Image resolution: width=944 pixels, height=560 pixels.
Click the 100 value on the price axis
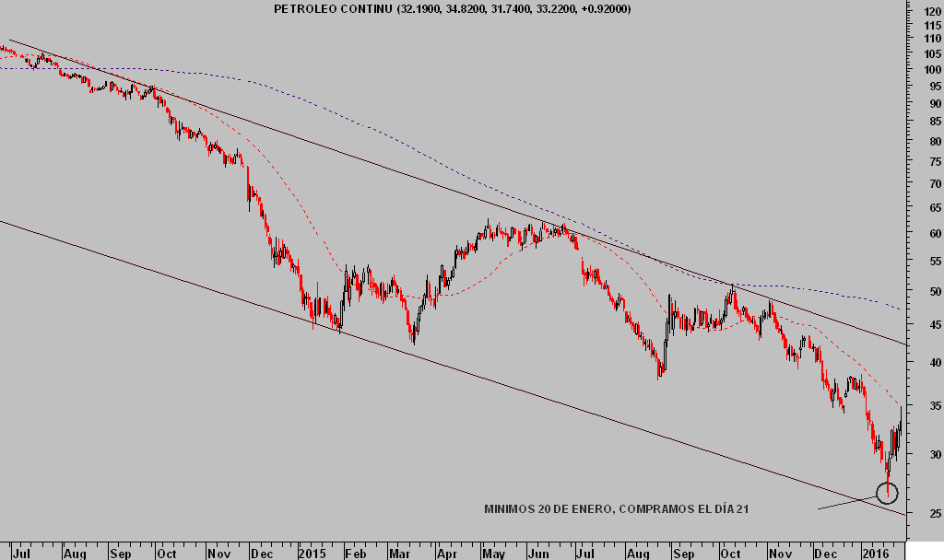tap(932, 69)
